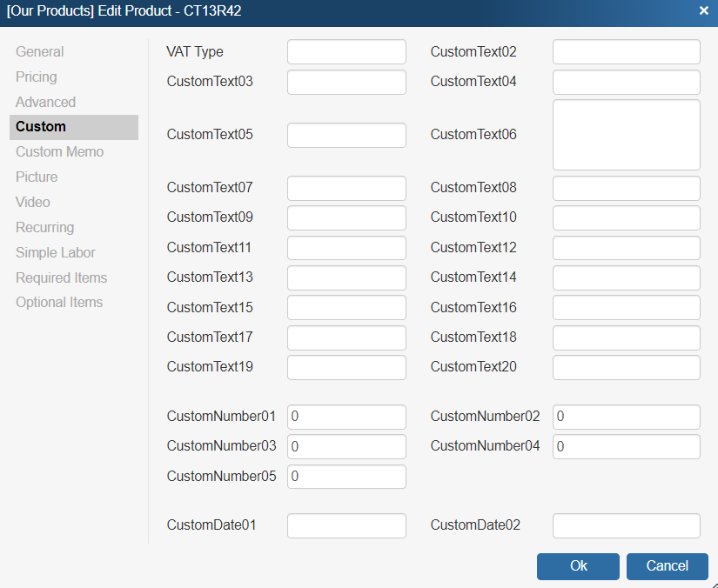Focus the CustomDate02 field
Image resolution: width=718 pixels, height=588 pixels.
coord(626,526)
